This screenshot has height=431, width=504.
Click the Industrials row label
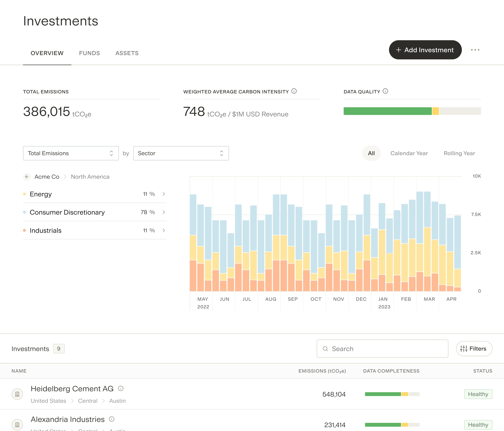pyautogui.click(x=46, y=231)
